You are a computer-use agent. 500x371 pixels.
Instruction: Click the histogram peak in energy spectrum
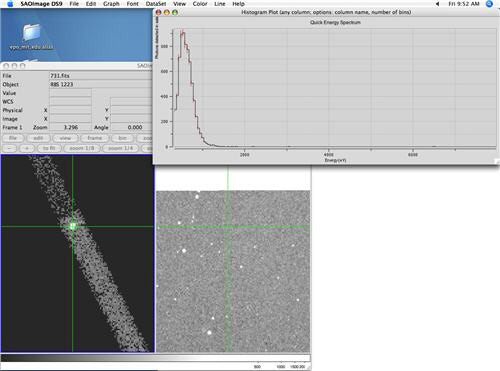coord(182,32)
